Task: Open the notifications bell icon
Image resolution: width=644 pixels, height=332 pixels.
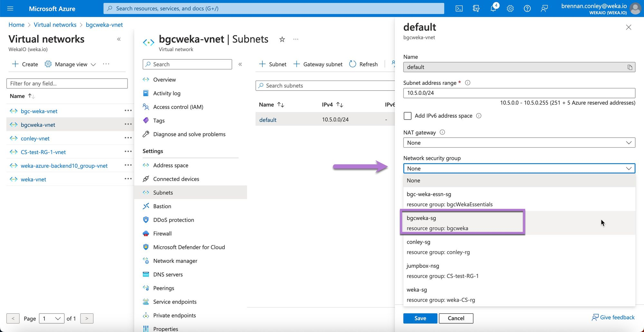Action: (493, 8)
